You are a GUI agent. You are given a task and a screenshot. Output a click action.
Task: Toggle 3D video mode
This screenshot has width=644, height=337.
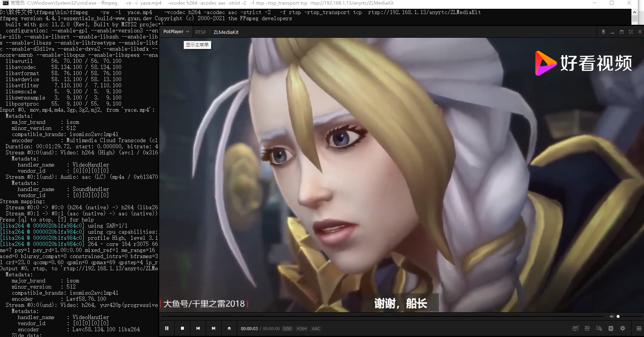[587, 328]
